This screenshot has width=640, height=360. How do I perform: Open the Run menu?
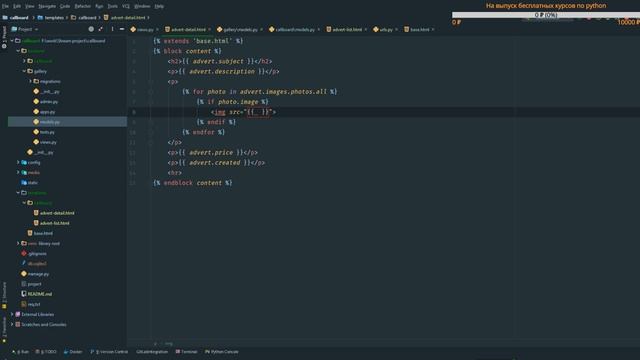(99, 6)
